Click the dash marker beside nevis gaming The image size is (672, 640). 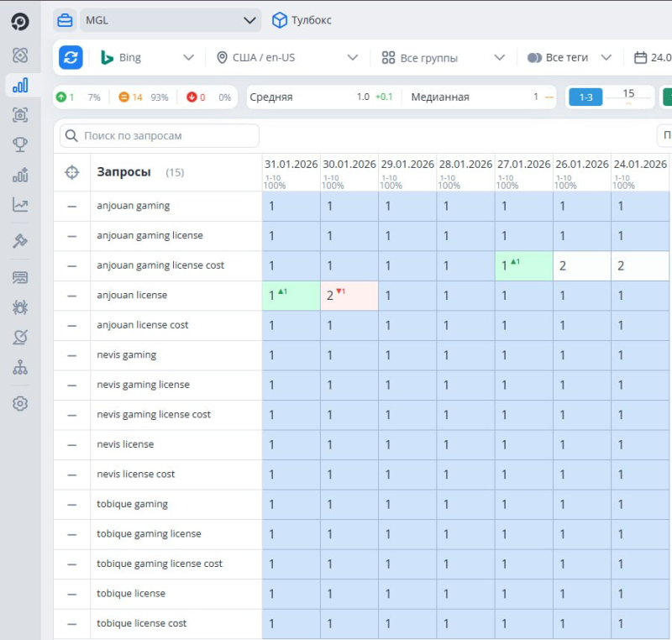tap(72, 355)
